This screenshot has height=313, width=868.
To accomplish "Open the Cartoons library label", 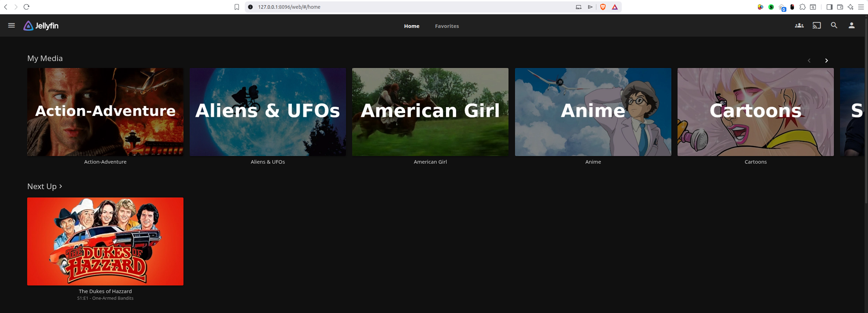I will pyautogui.click(x=756, y=162).
